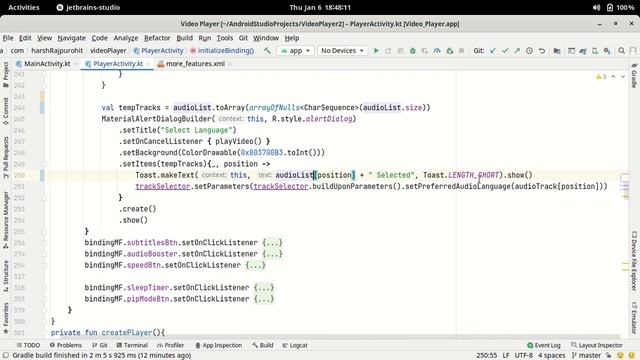Toggle the Resource Manager panel
The image size is (640, 360).
coord(6,220)
